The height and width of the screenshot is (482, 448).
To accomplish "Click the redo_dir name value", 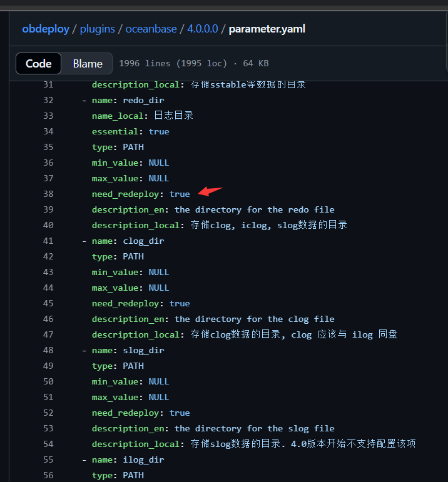I will [x=144, y=101].
